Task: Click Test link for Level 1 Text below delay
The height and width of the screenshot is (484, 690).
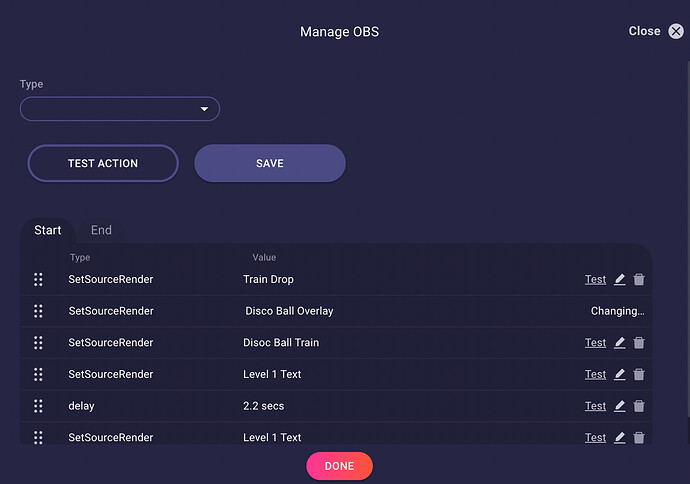Action: [595, 438]
